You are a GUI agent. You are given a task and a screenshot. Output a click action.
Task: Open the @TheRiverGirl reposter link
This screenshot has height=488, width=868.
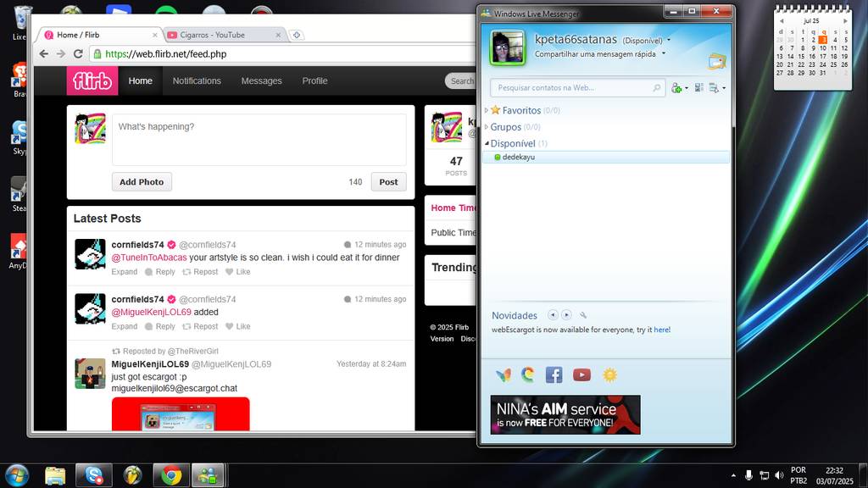(193, 352)
